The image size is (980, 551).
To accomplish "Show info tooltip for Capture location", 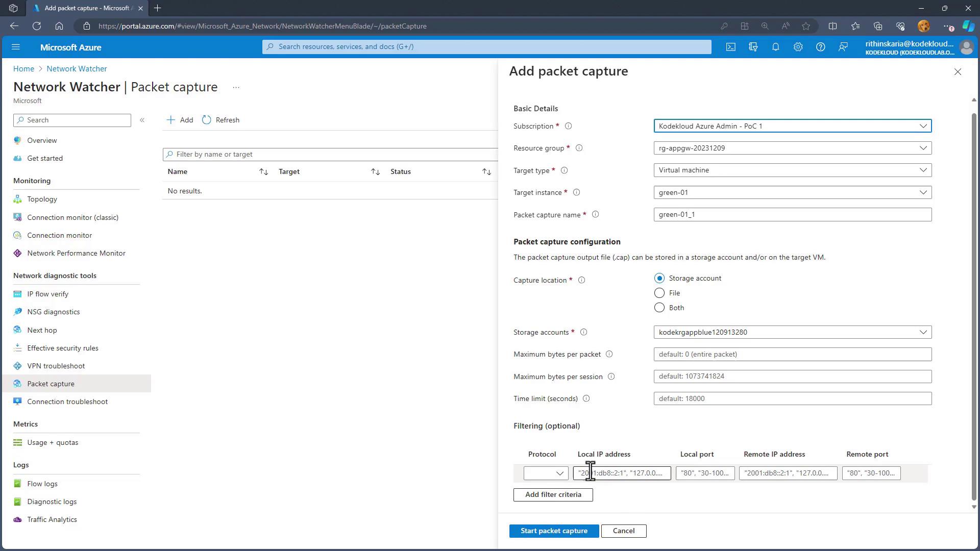I will [581, 280].
